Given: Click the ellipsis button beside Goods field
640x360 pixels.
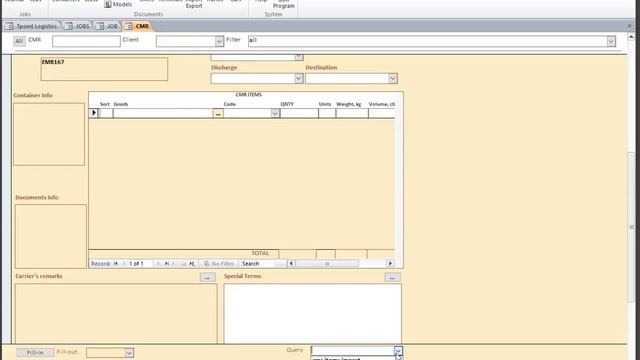Looking at the screenshot, I should click(218, 113).
